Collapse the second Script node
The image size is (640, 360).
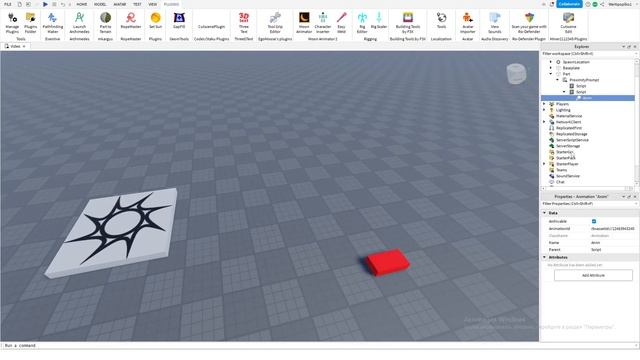coord(564,92)
